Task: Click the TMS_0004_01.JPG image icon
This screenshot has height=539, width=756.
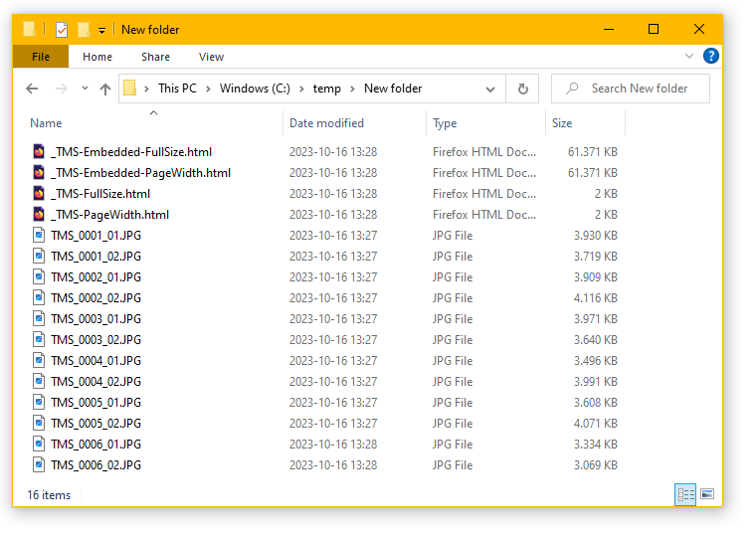Action: pos(39,361)
